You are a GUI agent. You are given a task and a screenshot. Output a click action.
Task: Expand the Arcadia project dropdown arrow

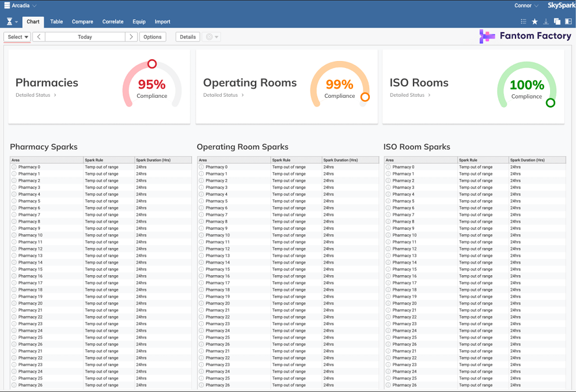click(35, 6)
